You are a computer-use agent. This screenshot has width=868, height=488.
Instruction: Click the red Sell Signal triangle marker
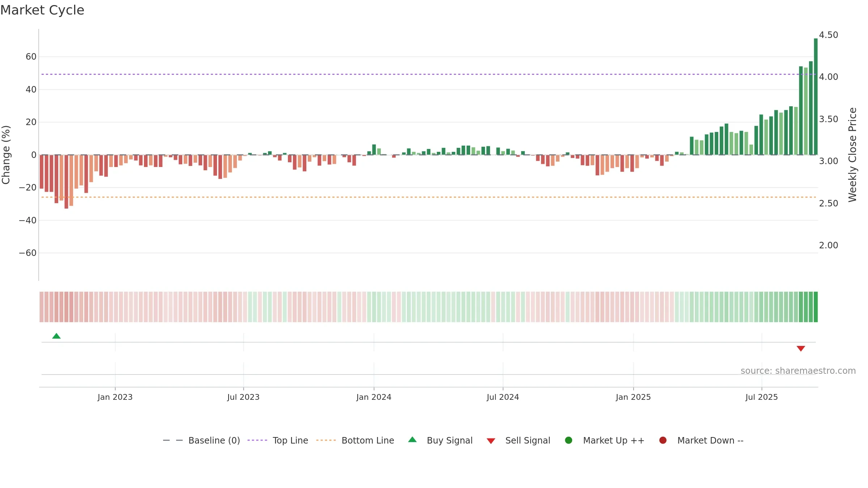[801, 348]
